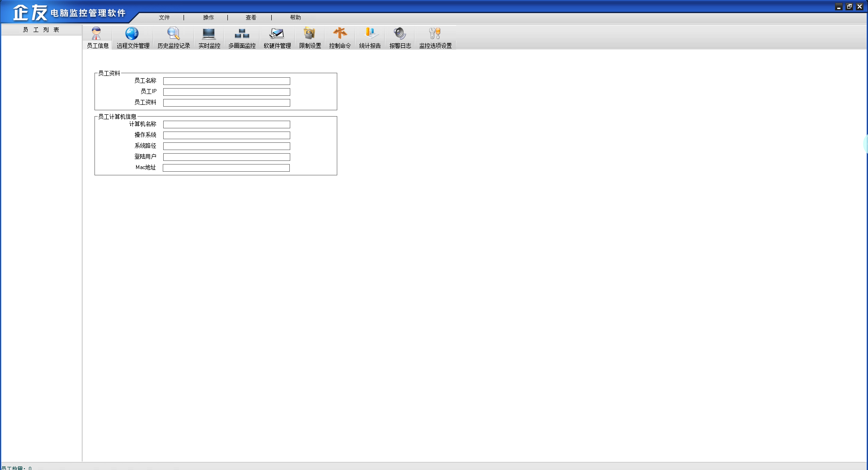Viewport: 868px width, 470px height.
Task: Restore down the application window
Action: 849,7
